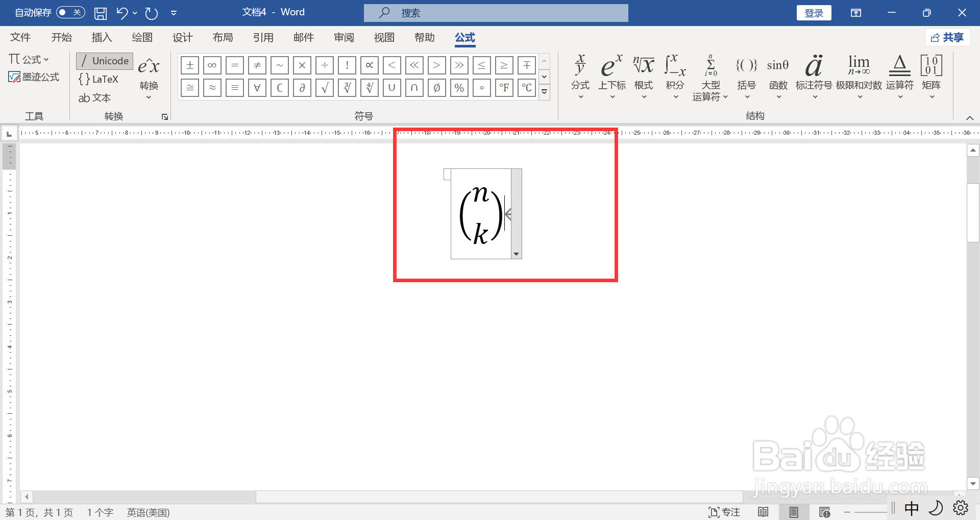Screen dimensions: 980x520
Task: Switch to the 开始 tab
Action: click(x=61, y=37)
